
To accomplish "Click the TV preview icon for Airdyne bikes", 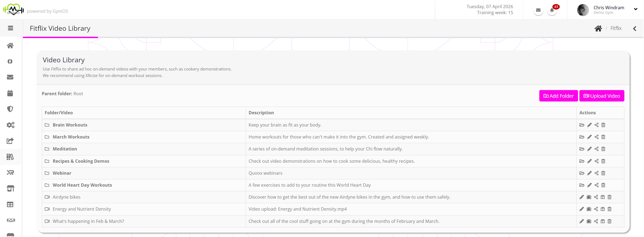I will click(x=589, y=197).
